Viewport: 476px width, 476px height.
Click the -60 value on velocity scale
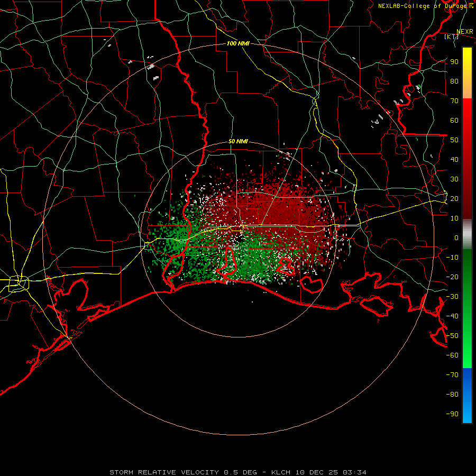452,355
